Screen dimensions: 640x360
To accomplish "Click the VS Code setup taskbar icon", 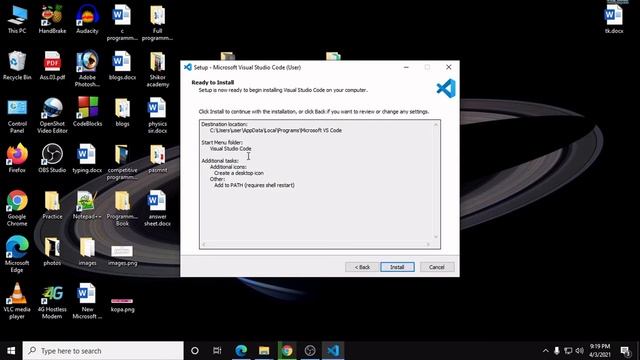I will [x=333, y=351].
